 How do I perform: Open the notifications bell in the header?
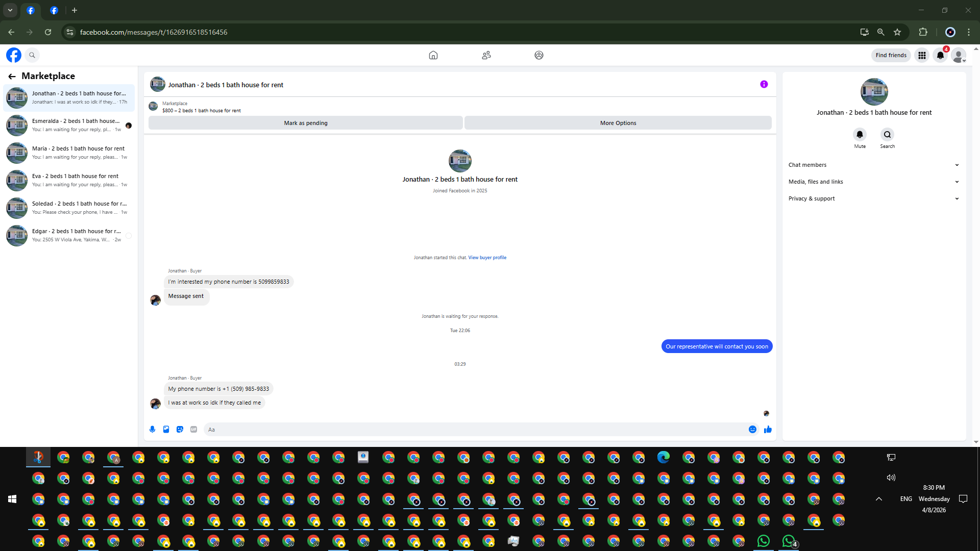[x=940, y=55]
